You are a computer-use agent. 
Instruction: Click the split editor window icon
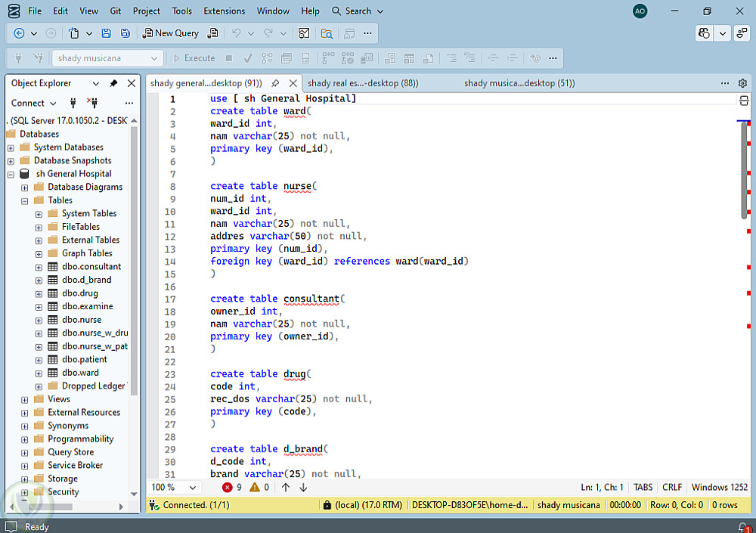pos(743,100)
